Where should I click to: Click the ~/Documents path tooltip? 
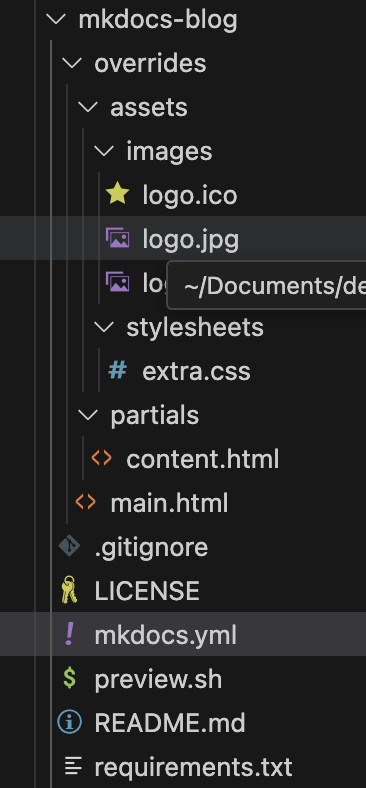266,285
